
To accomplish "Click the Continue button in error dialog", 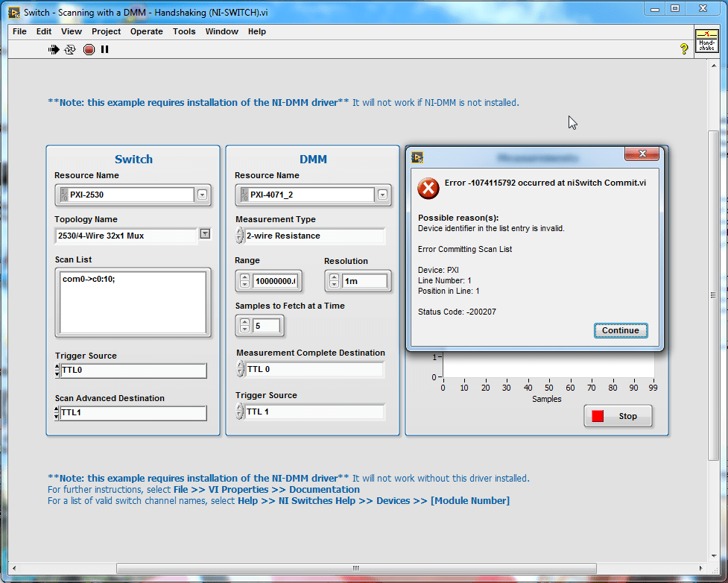I will pyautogui.click(x=621, y=330).
